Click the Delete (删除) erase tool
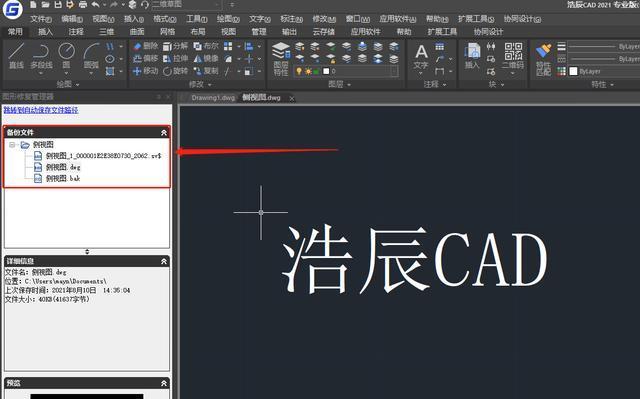The height and width of the screenshot is (399, 640). [146, 46]
